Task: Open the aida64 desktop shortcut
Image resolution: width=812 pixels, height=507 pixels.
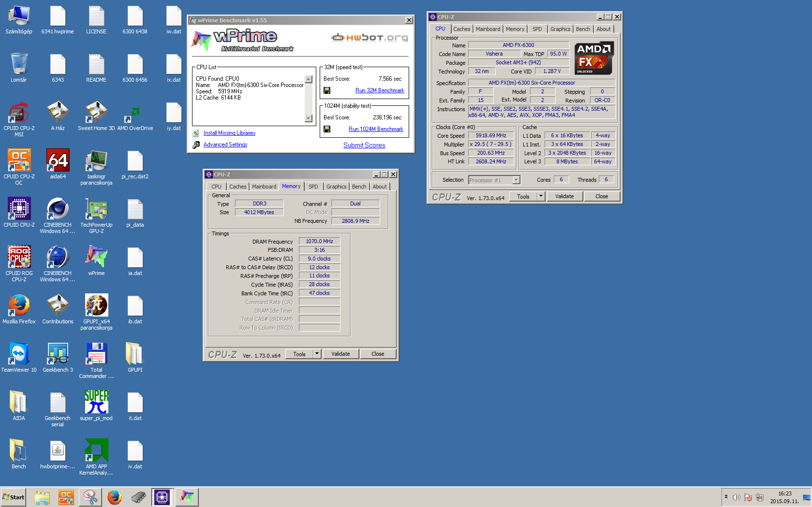Action: click(58, 165)
